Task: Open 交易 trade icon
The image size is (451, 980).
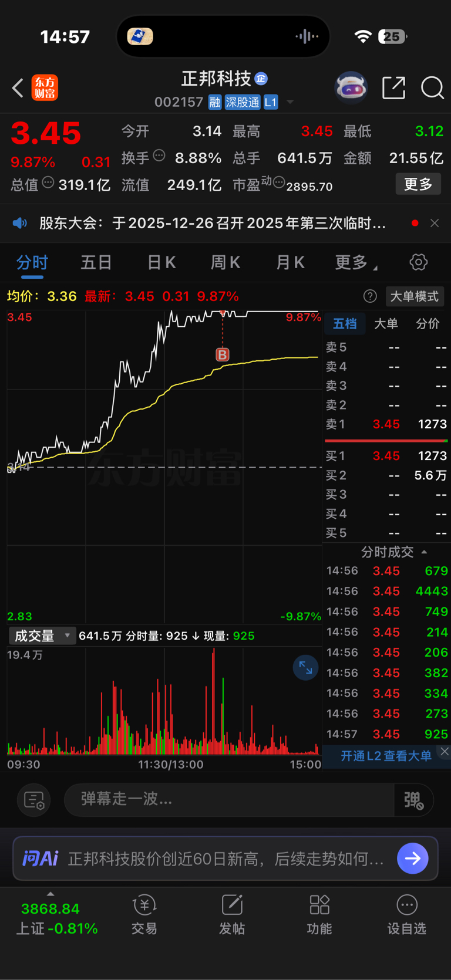Action: tap(144, 914)
